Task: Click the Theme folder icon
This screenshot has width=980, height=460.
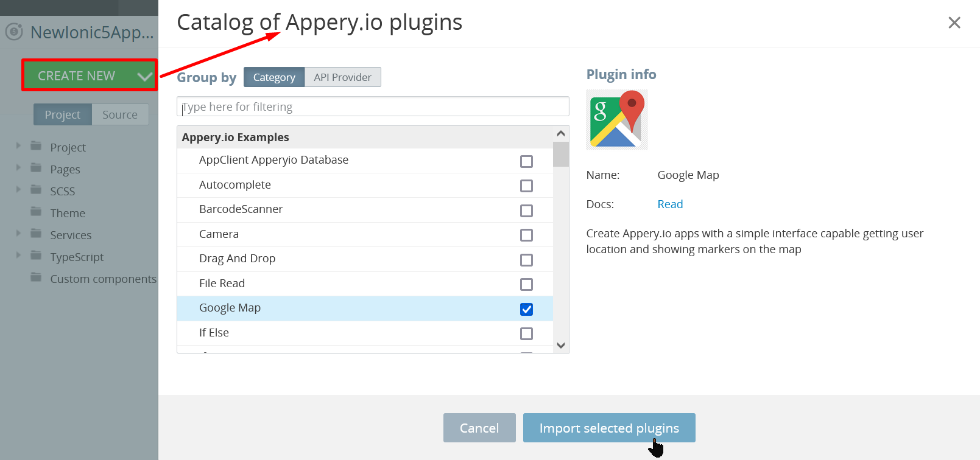Action: 37,212
